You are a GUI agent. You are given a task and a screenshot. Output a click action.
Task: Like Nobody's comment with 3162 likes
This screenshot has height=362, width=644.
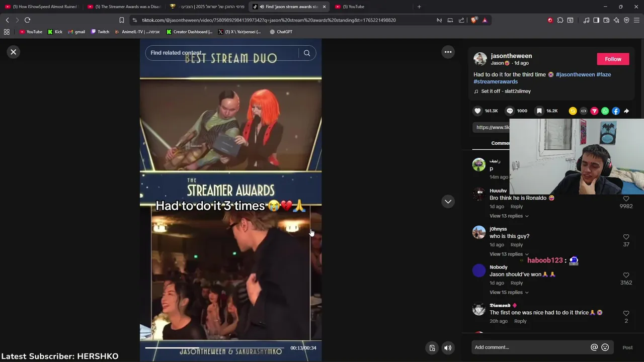pyautogui.click(x=626, y=275)
